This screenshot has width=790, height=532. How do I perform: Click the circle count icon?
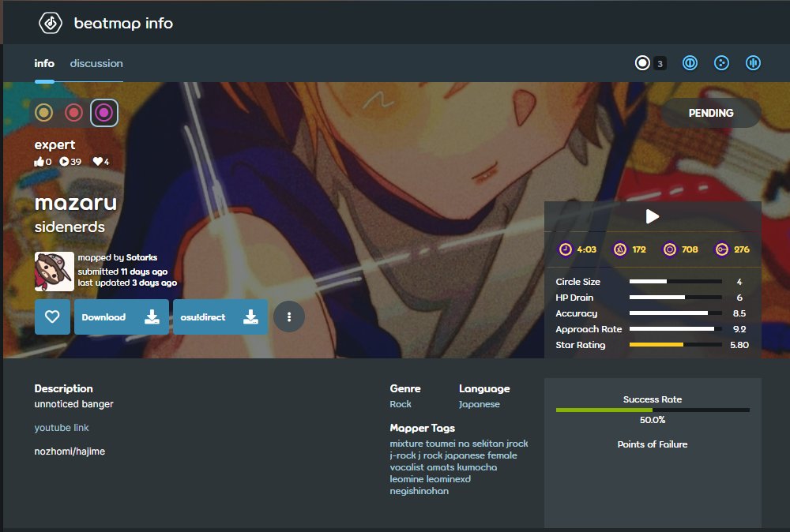[x=670, y=249]
